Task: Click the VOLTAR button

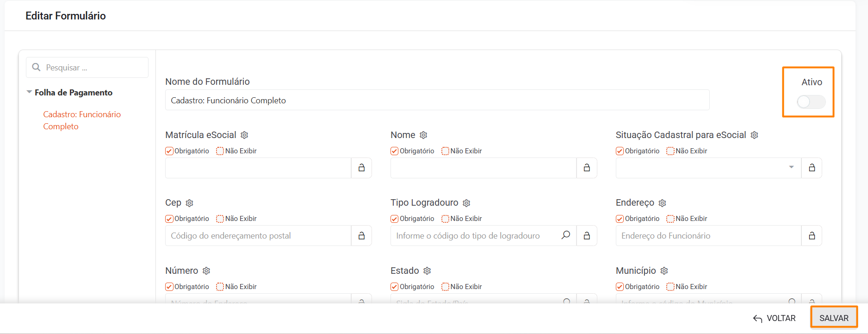Action: click(x=775, y=318)
